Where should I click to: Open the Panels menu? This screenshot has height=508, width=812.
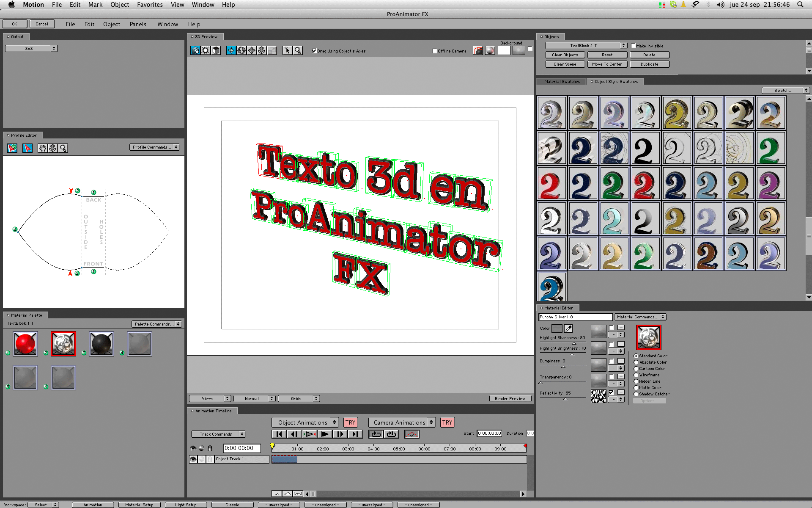coord(138,24)
